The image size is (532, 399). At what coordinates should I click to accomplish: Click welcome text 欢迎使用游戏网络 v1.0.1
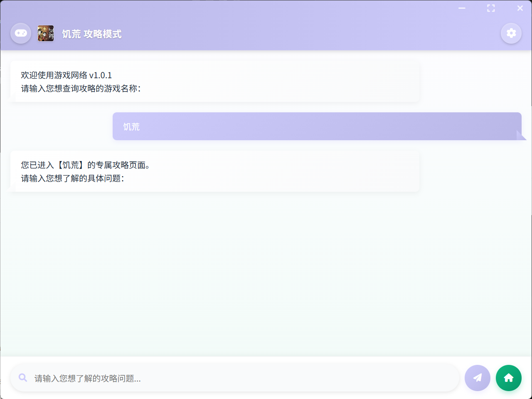66,75
